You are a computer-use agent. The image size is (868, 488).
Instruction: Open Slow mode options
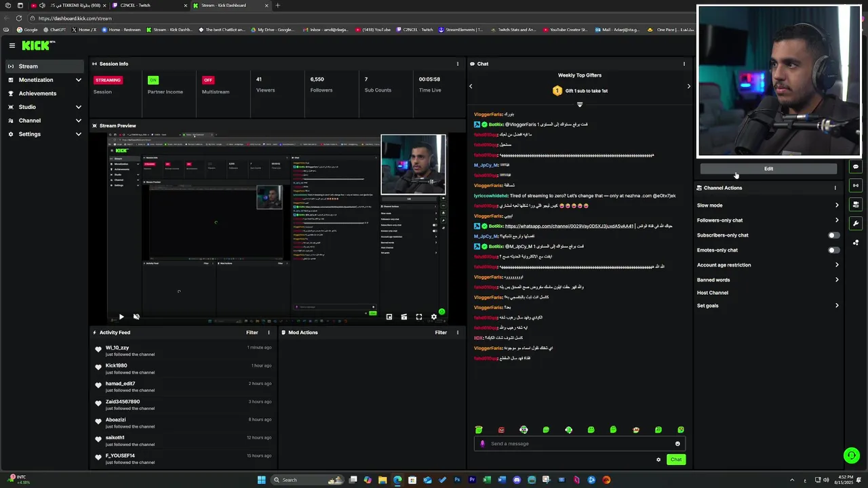pyautogui.click(x=768, y=205)
